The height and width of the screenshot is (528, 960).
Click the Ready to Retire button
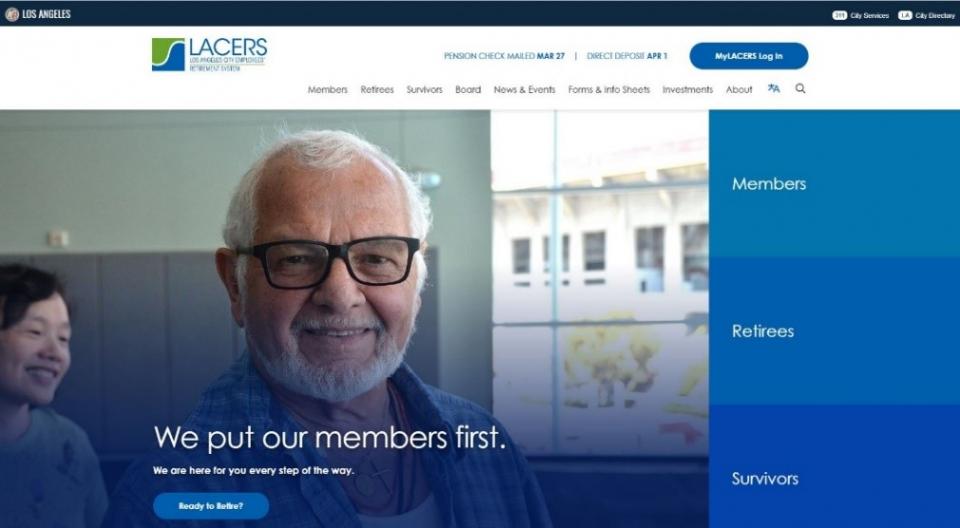pyautogui.click(x=211, y=506)
